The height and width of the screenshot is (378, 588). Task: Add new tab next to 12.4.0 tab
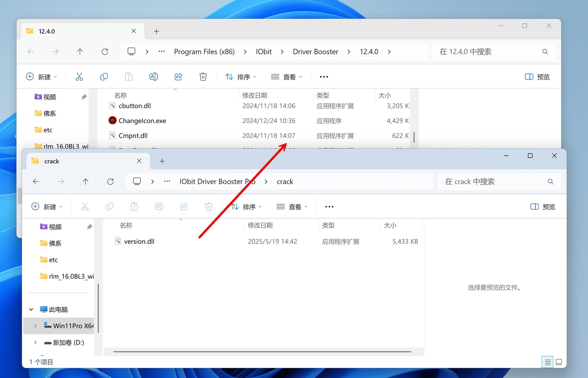point(156,31)
